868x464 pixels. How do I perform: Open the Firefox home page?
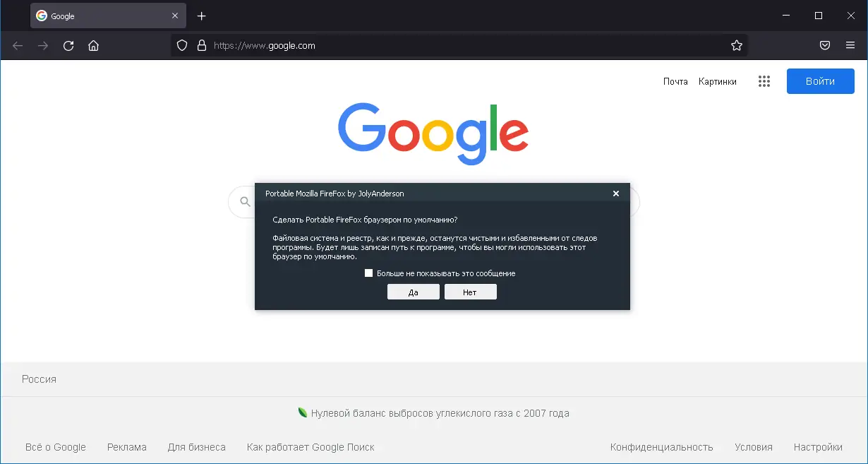click(x=93, y=46)
